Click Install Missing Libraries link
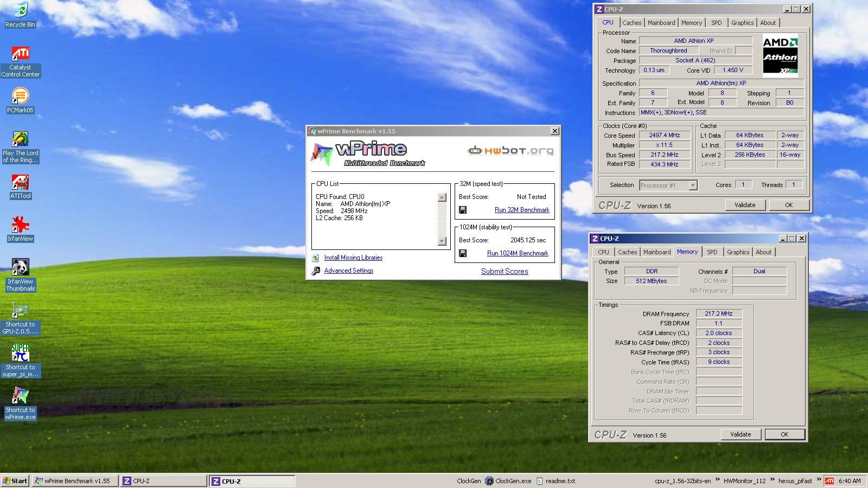 click(353, 258)
